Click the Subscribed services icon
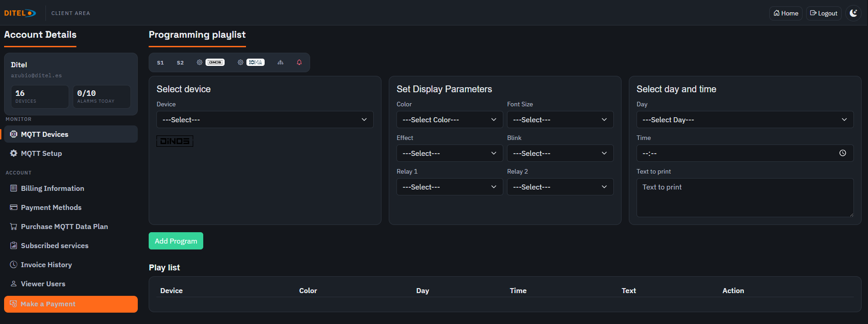The image size is (868, 324). click(14, 245)
